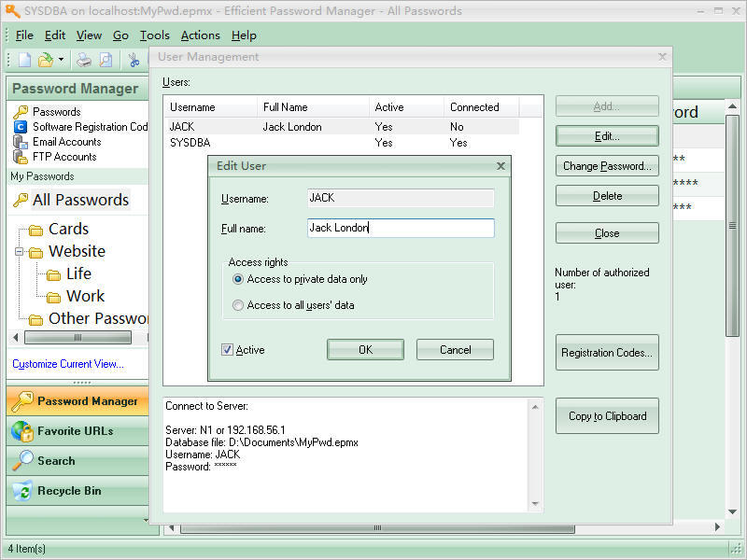Click navigation pane configure buttons arrow
747x560 pixels.
pyautogui.click(x=146, y=521)
